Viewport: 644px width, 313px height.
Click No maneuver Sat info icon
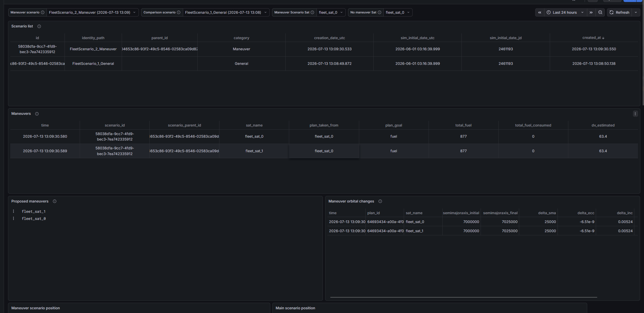[x=379, y=12]
